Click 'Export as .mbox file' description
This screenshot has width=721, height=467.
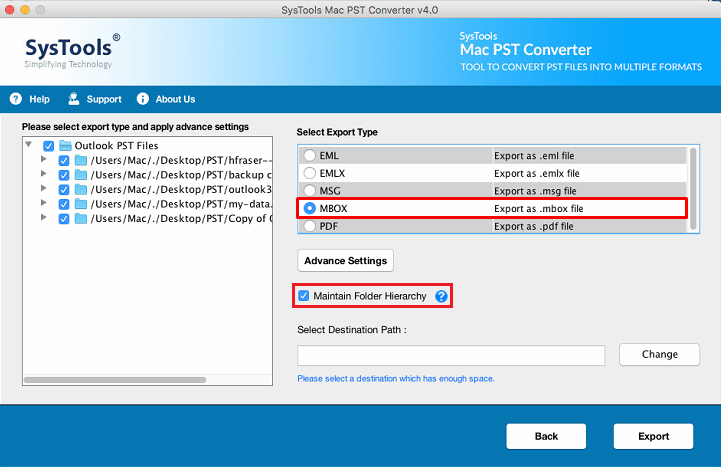[538, 209]
